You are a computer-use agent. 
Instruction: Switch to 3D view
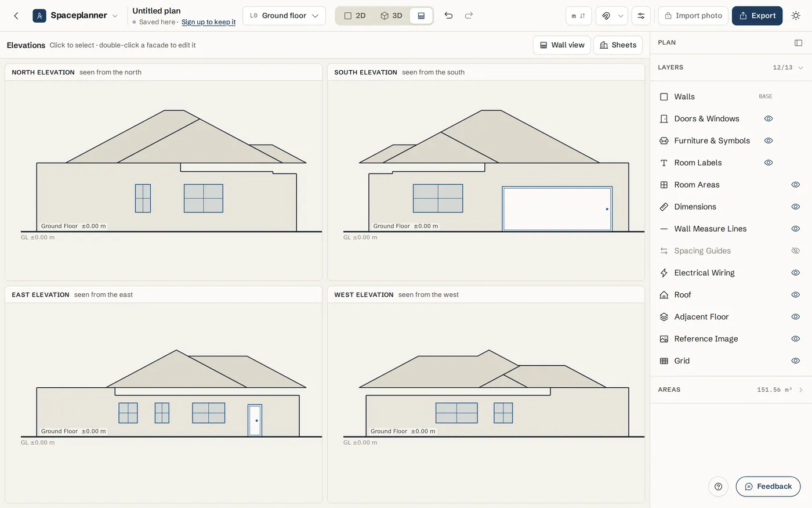[x=391, y=16]
